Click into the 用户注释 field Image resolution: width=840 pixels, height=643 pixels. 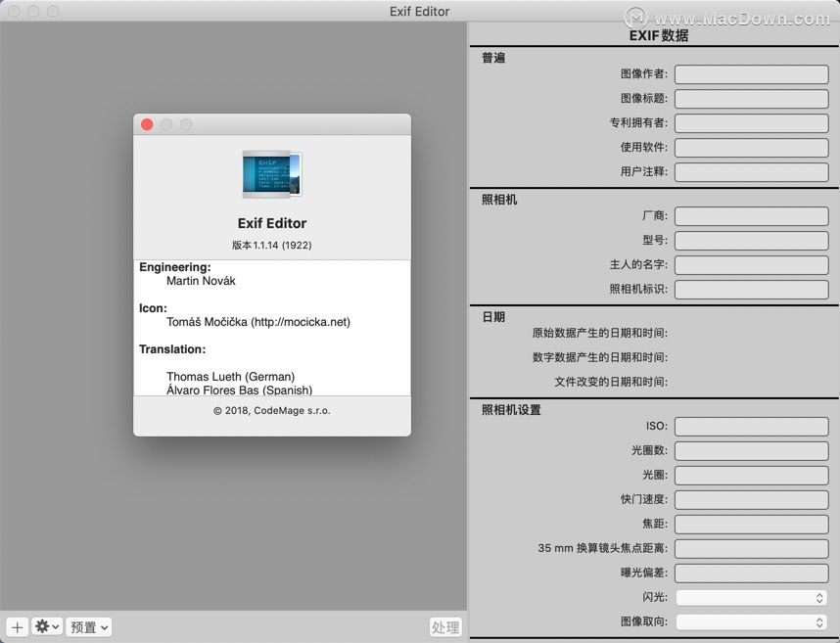pos(751,172)
